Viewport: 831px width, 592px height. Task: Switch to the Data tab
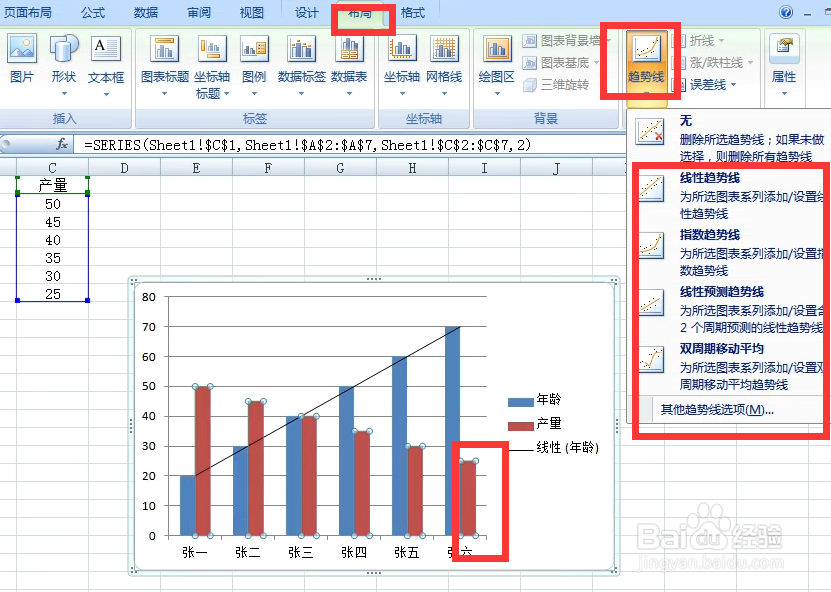(x=146, y=12)
